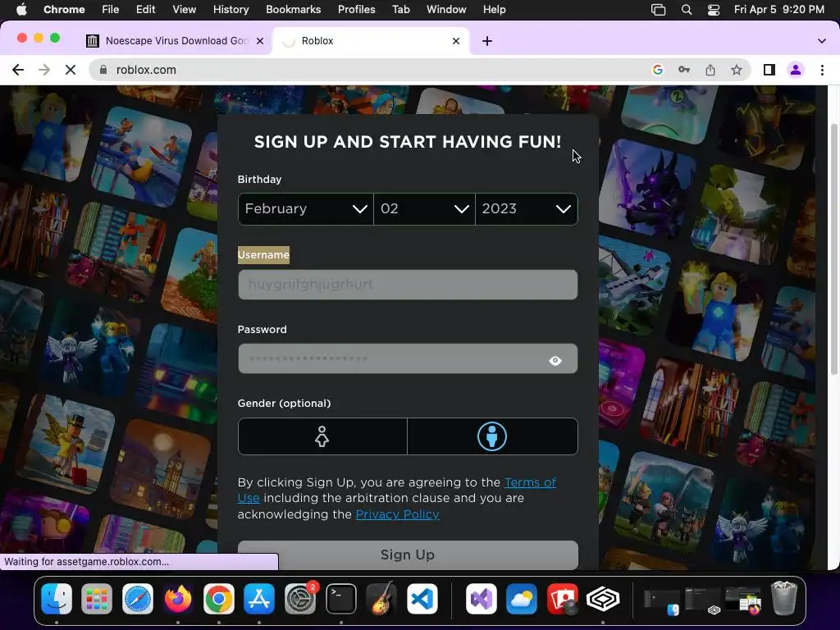Open macOS Control Center icon
The image size is (840, 630).
(714, 9)
